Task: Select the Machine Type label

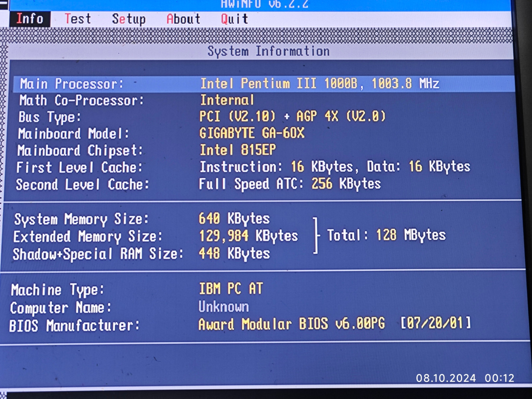Action: [57, 290]
